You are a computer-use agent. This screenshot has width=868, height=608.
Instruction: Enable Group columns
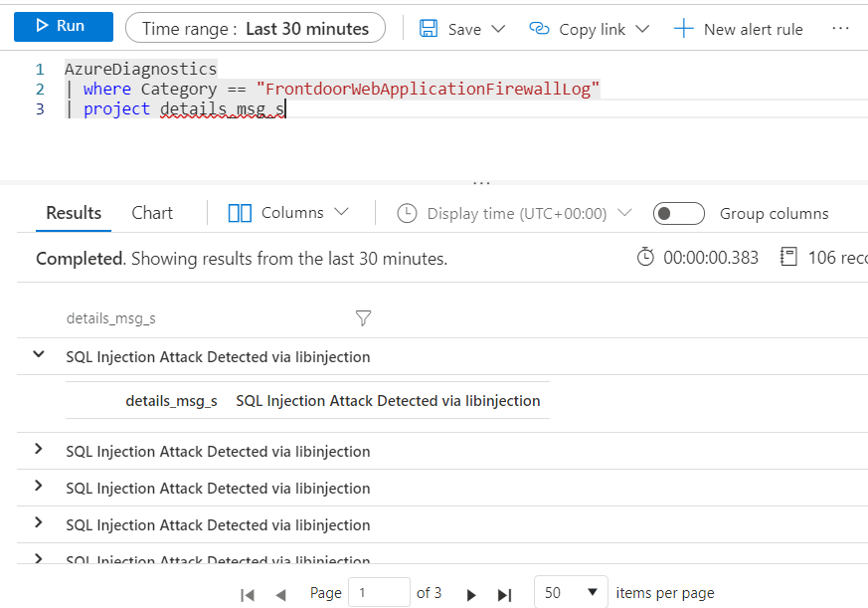pos(678,213)
